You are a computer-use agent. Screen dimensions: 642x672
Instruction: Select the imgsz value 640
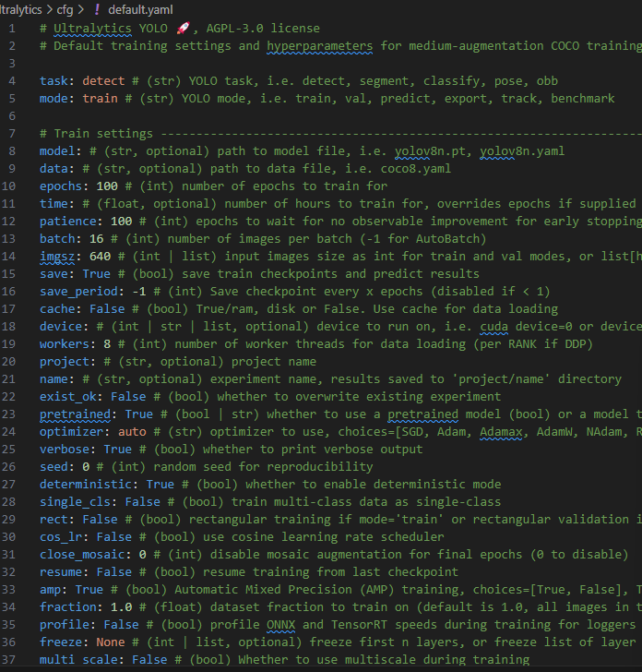pos(100,257)
